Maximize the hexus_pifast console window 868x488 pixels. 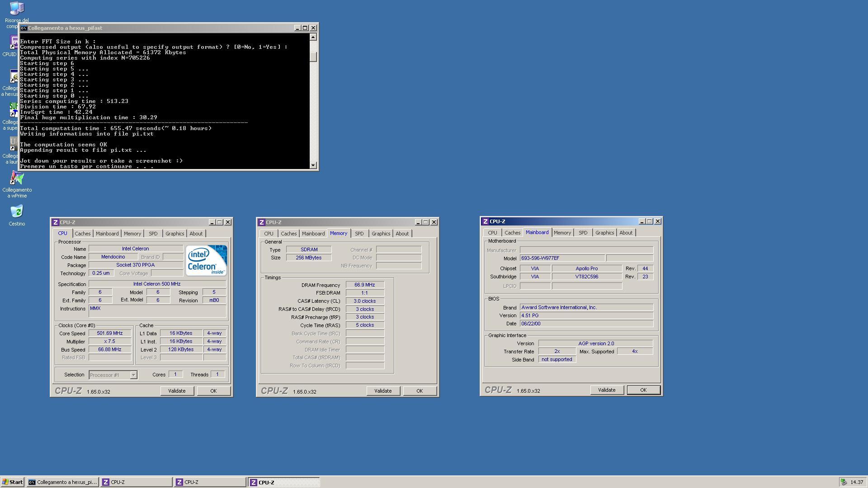(305, 28)
